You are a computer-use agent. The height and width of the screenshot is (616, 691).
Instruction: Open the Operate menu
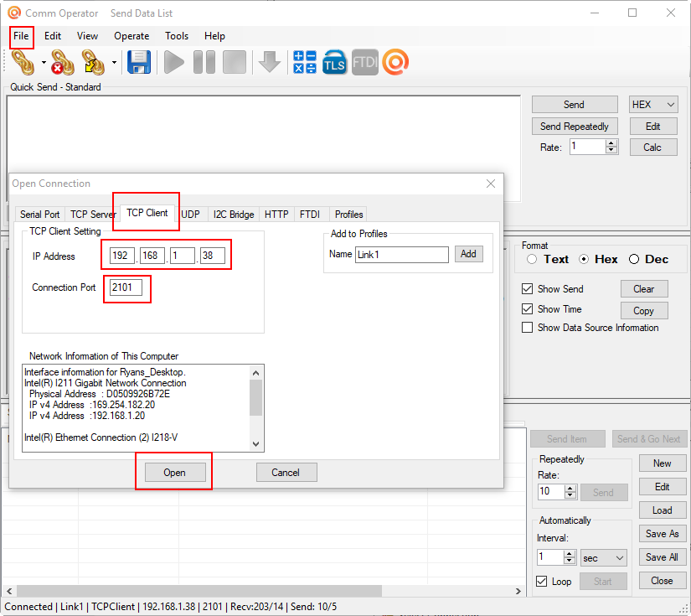pyautogui.click(x=131, y=36)
